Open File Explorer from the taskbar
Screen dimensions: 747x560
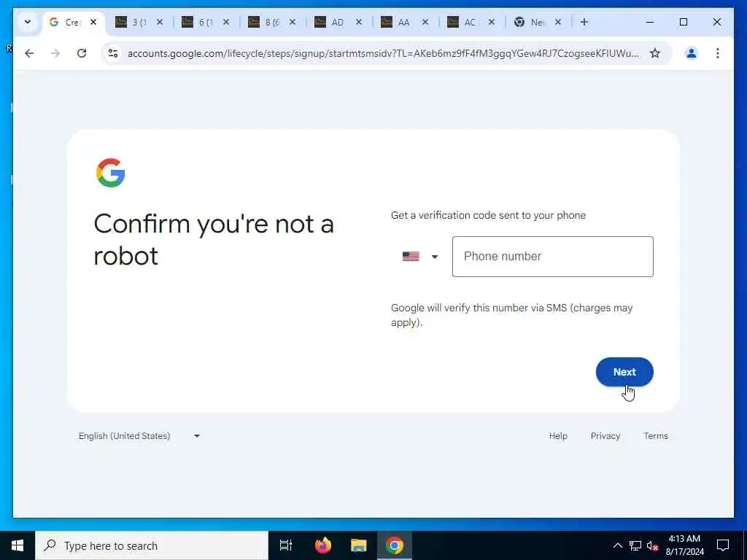click(359, 545)
